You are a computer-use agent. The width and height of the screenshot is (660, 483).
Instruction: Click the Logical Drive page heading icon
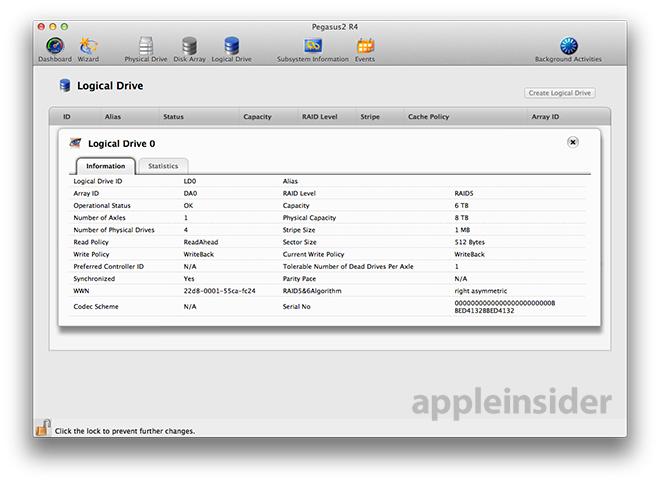click(65, 85)
